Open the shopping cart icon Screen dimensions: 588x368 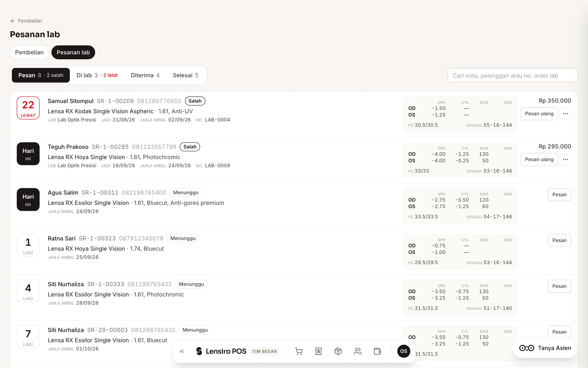[x=299, y=351]
